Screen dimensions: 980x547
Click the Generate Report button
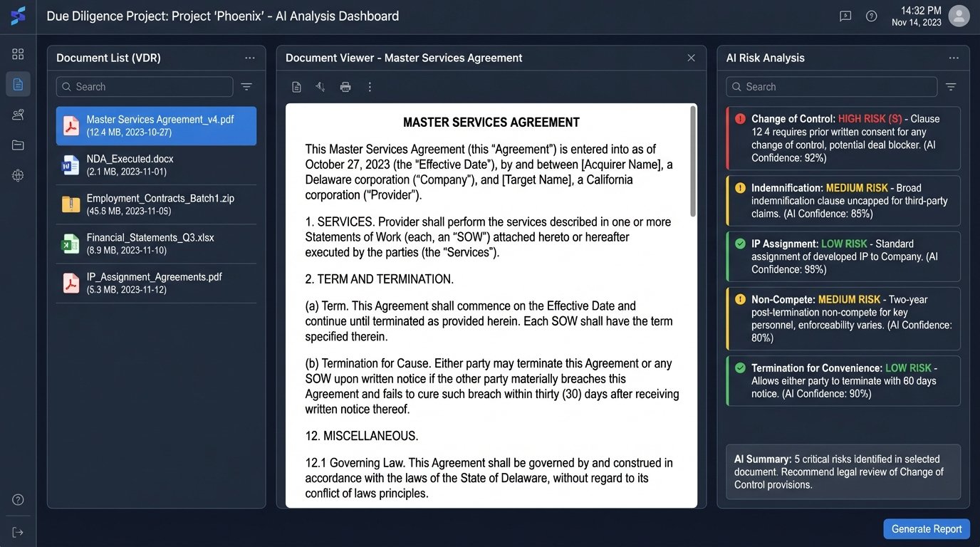tap(926, 529)
